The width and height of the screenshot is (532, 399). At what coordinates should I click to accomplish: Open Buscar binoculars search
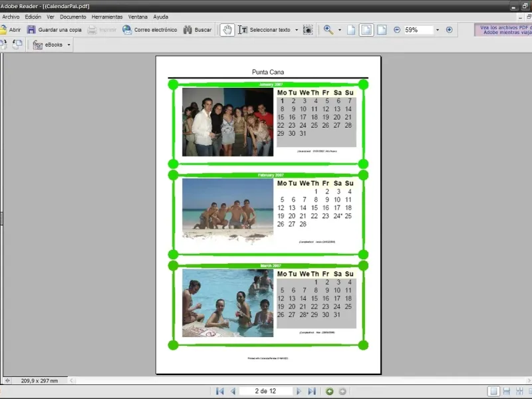tap(198, 30)
